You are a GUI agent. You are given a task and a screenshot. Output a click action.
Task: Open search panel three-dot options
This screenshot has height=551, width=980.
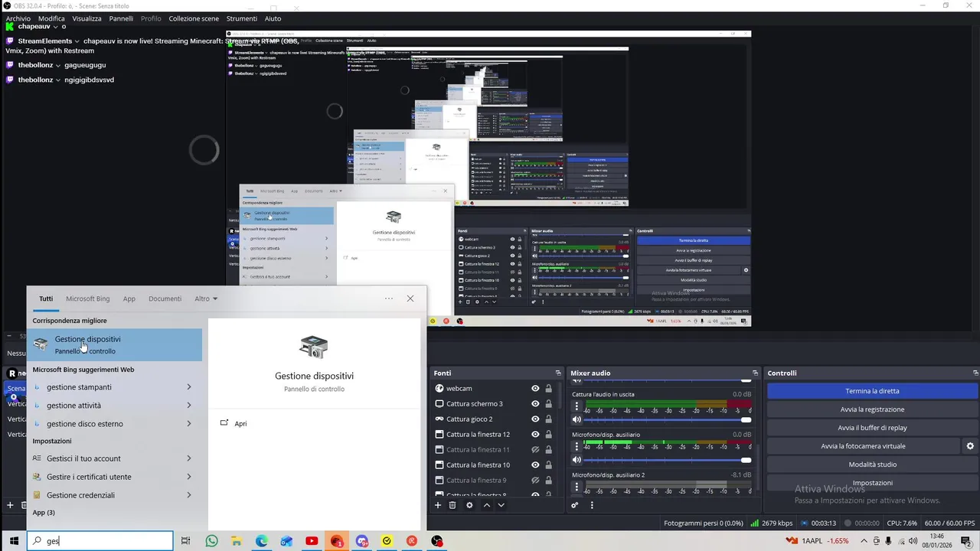click(x=389, y=298)
